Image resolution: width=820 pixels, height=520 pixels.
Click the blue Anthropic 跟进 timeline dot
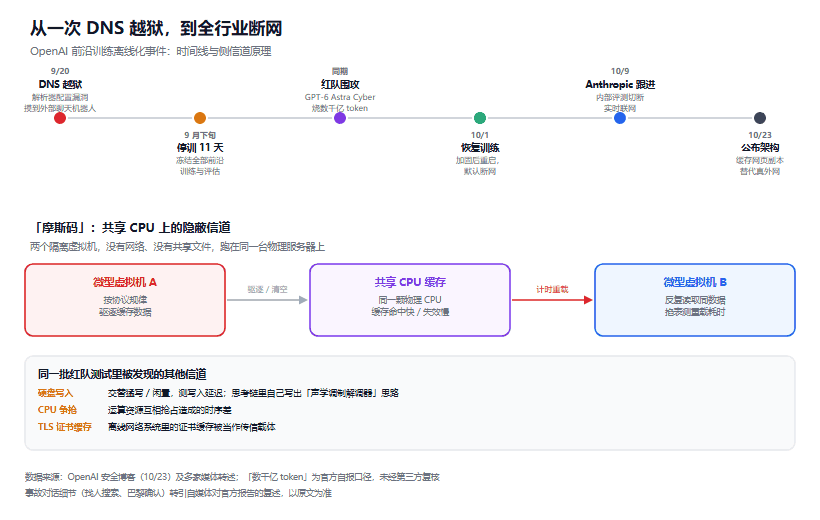(620, 118)
